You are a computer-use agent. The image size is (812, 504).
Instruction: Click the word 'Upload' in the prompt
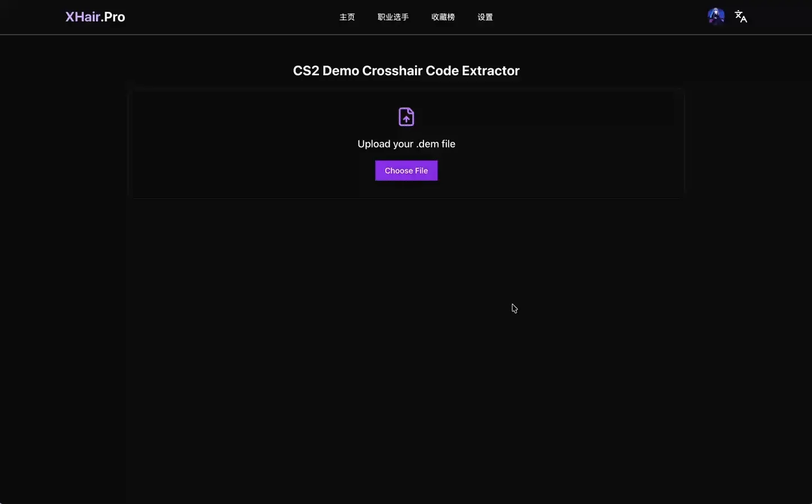tap(373, 144)
